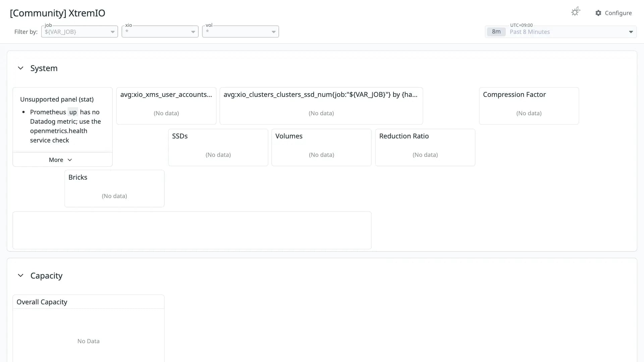Click the Volumes panel title
Screen dimensions: 644x362
click(x=289, y=136)
